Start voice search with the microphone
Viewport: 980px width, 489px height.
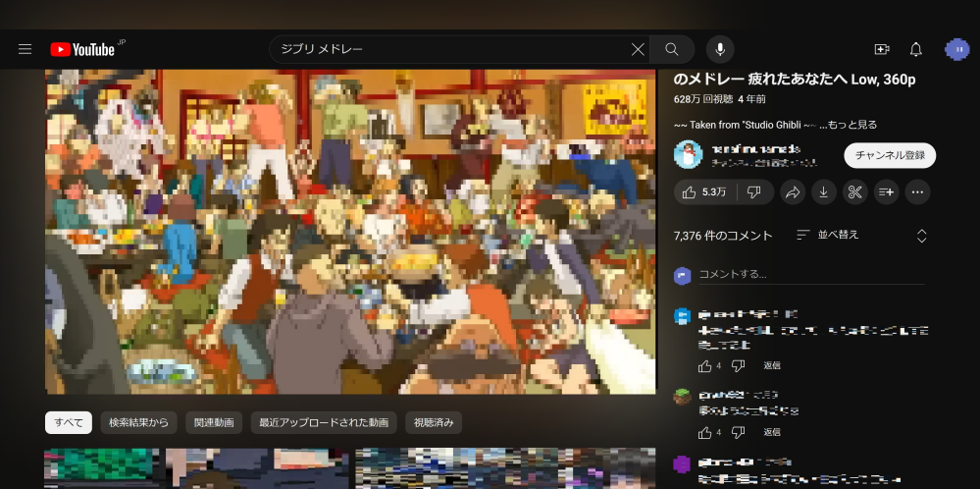(x=720, y=49)
